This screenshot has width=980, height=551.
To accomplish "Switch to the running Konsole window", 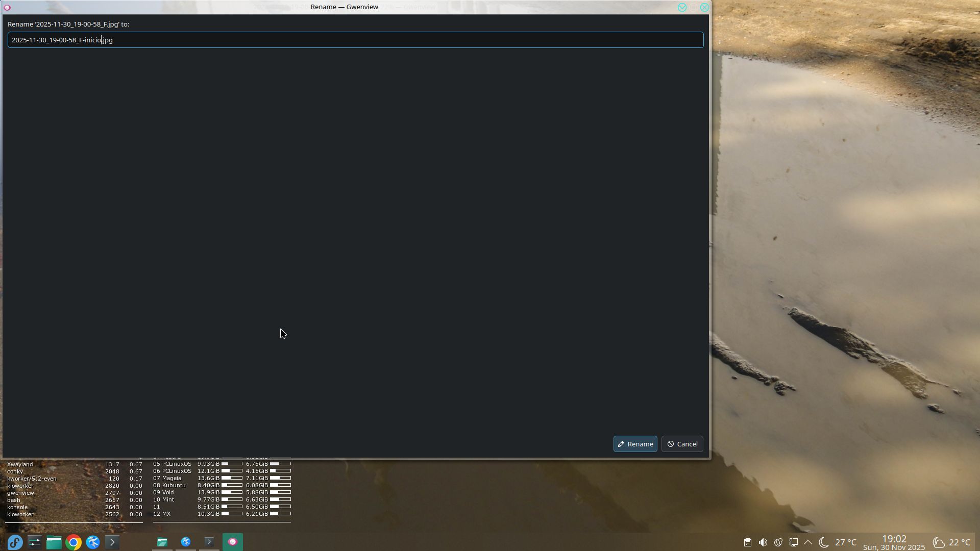I will click(x=209, y=542).
